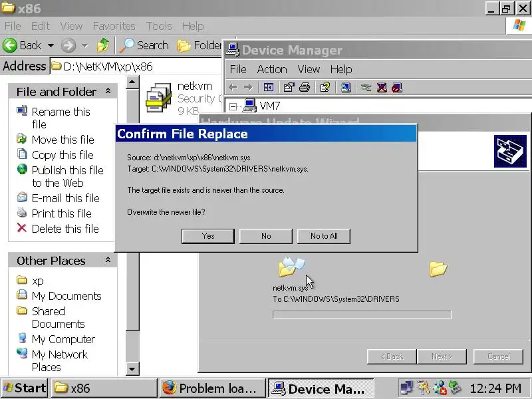Image resolution: width=532 pixels, height=399 pixels.
Task: Click Windows Security Alerts red tray icon
Action: click(440, 388)
